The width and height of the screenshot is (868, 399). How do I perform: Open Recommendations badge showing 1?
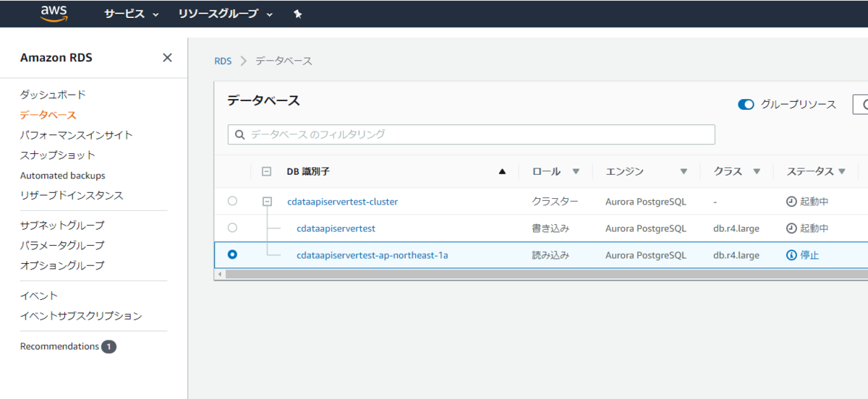pyautogui.click(x=109, y=347)
